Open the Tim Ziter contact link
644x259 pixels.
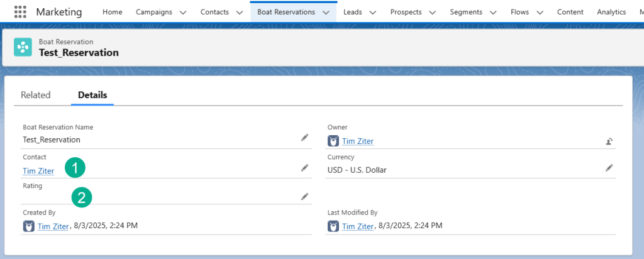(x=38, y=171)
